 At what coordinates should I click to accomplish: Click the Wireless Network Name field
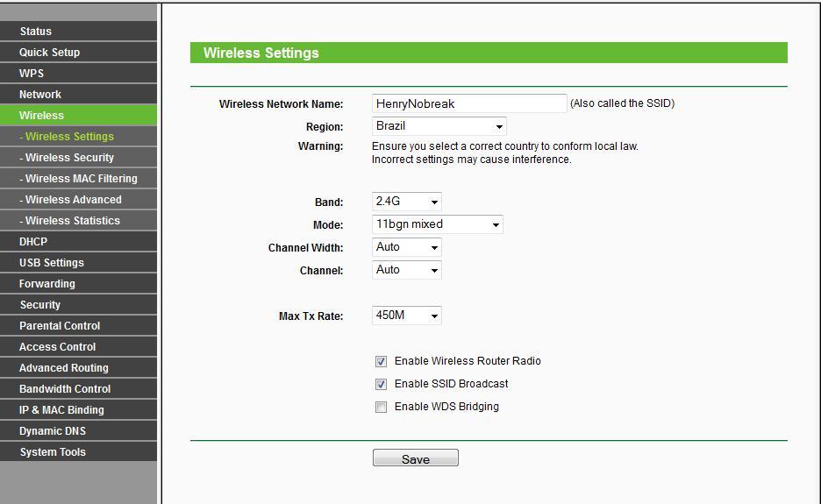(469, 103)
